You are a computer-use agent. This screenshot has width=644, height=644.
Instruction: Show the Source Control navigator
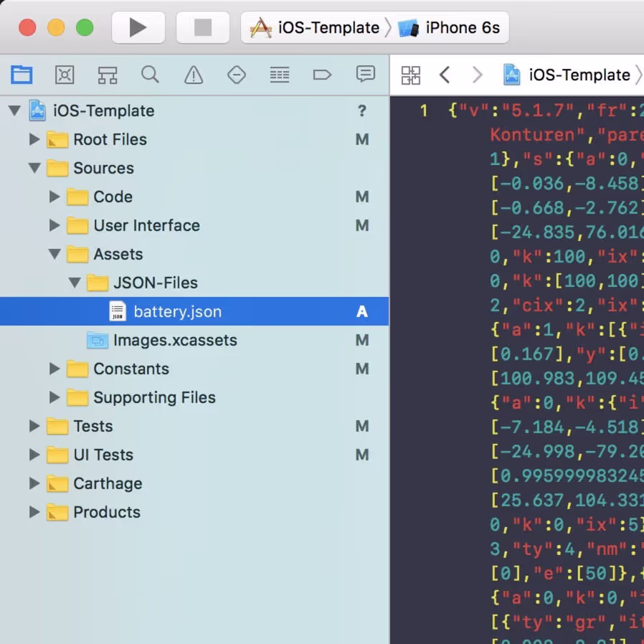pyautogui.click(x=65, y=75)
